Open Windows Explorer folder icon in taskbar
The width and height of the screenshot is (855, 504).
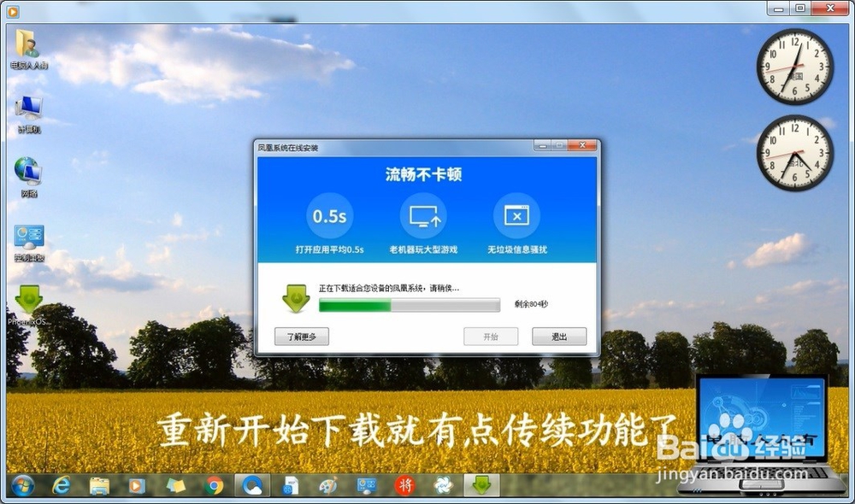point(99,485)
